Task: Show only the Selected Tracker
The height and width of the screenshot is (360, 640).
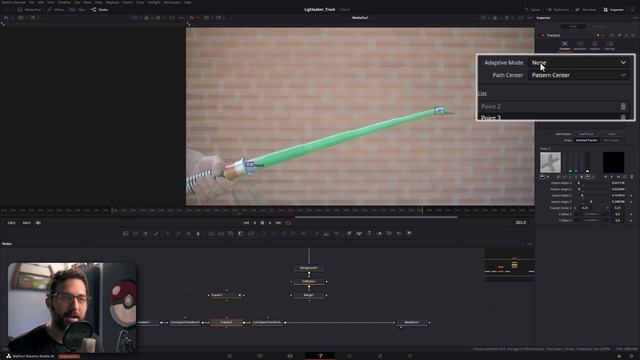Action: (587, 140)
